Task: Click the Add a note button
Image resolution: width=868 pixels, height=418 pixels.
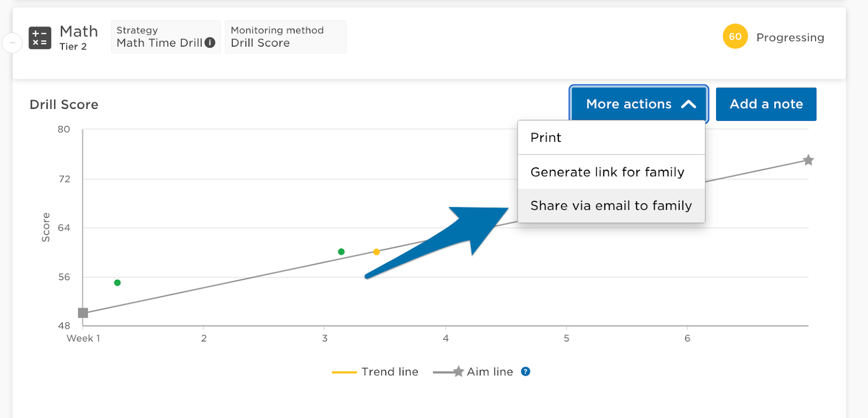Action: click(766, 104)
